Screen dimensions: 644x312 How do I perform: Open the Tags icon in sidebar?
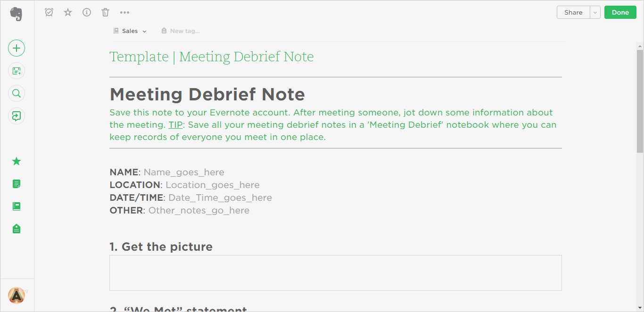pos(17,229)
